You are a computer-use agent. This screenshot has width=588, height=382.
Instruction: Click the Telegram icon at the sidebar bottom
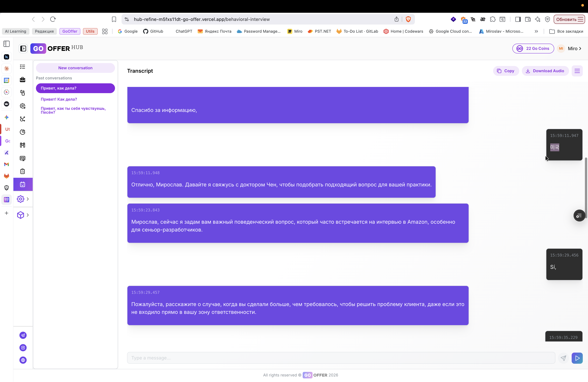coord(23,335)
